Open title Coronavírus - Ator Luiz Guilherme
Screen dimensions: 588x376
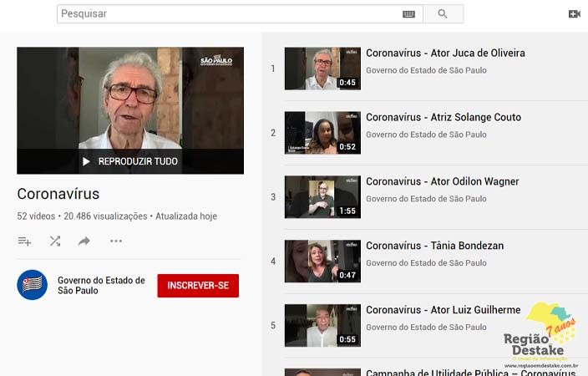click(x=443, y=310)
